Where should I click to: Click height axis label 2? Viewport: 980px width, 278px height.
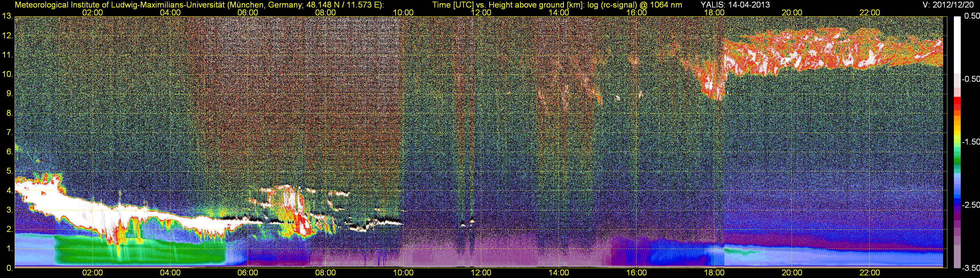(x=9, y=229)
